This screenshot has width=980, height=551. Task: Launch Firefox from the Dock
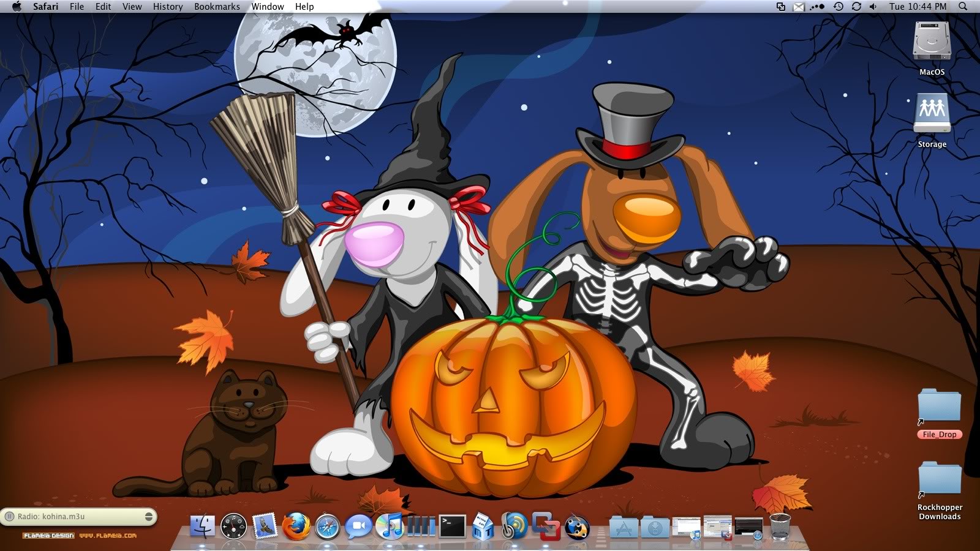pyautogui.click(x=296, y=526)
